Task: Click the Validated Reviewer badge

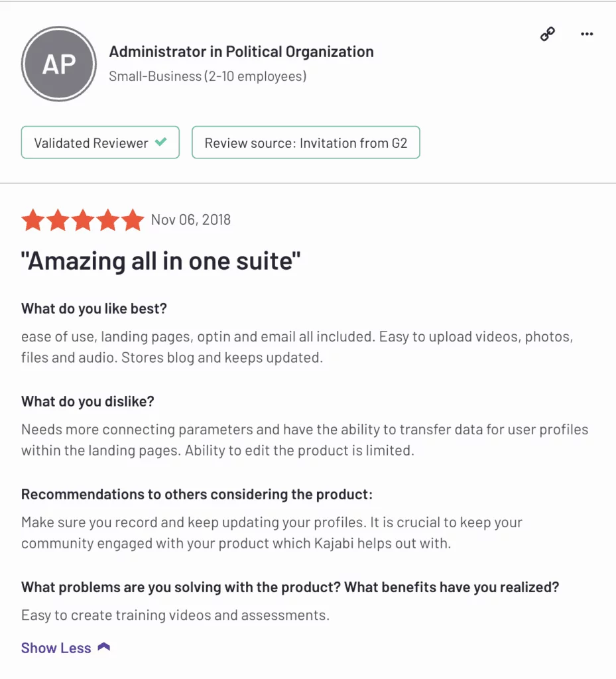Action: click(100, 143)
